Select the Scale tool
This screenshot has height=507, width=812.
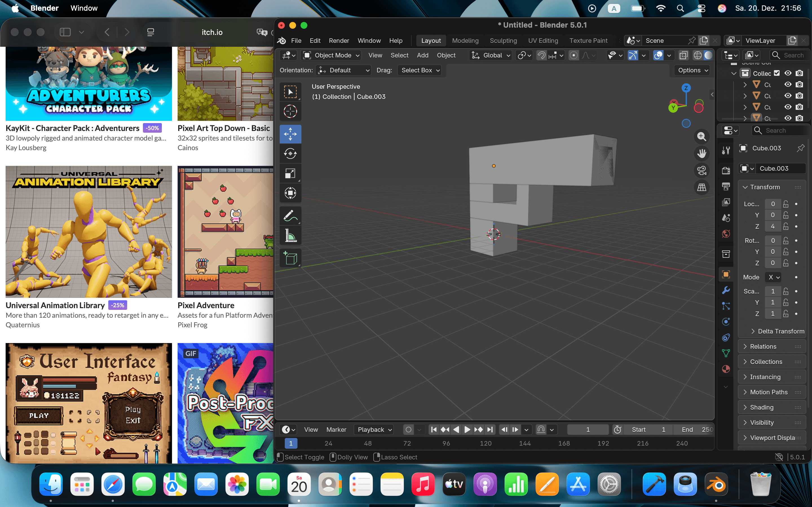point(290,173)
